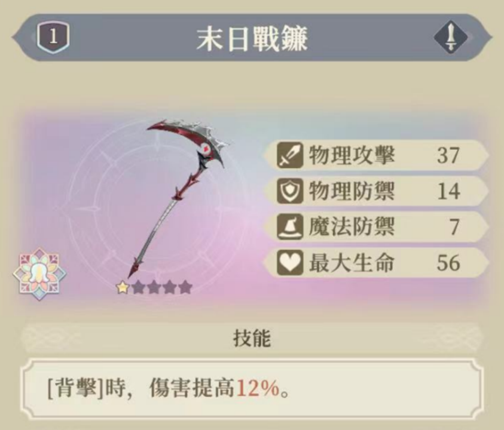The width and height of the screenshot is (504, 430).
Task: Select the 魔法防禦 7 stat row
Action: click(x=376, y=227)
